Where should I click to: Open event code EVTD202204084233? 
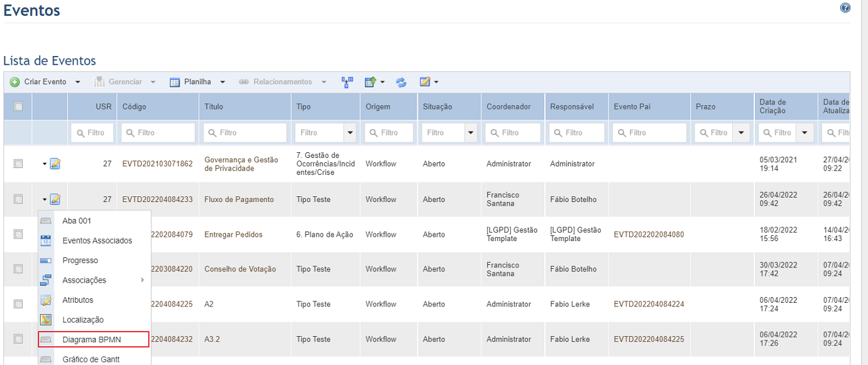pyautogui.click(x=158, y=199)
